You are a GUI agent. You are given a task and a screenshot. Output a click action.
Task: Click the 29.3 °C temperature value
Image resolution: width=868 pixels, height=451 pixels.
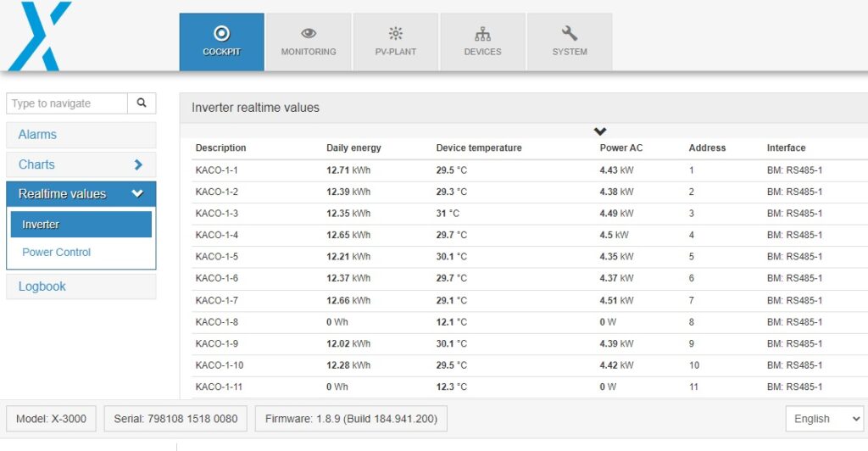pos(451,192)
